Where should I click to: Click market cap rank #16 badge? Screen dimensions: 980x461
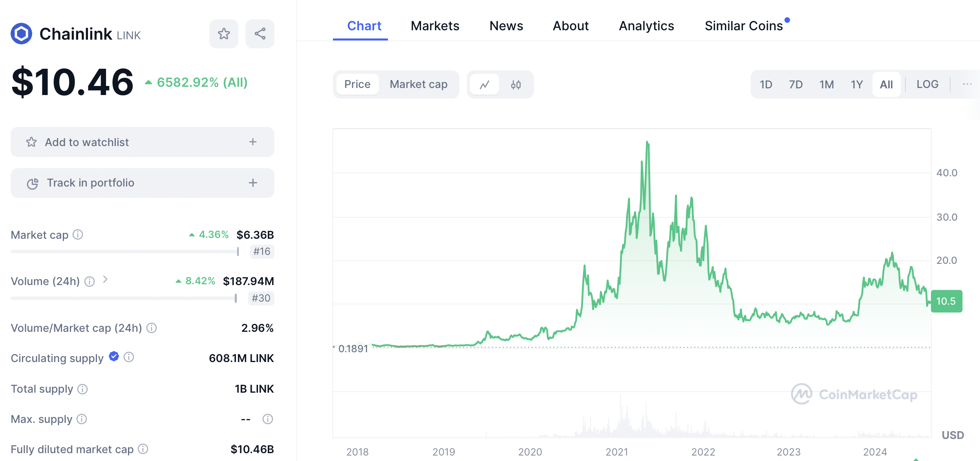tap(262, 251)
